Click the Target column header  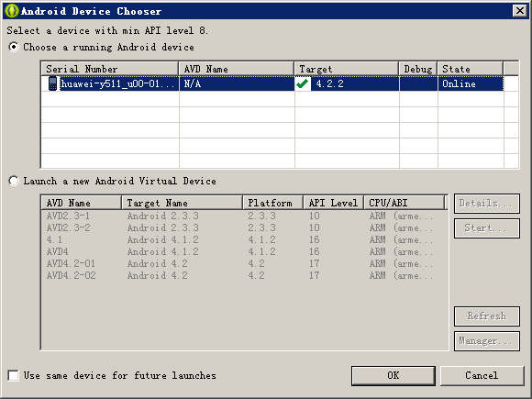pyautogui.click(x=347, y=69)
